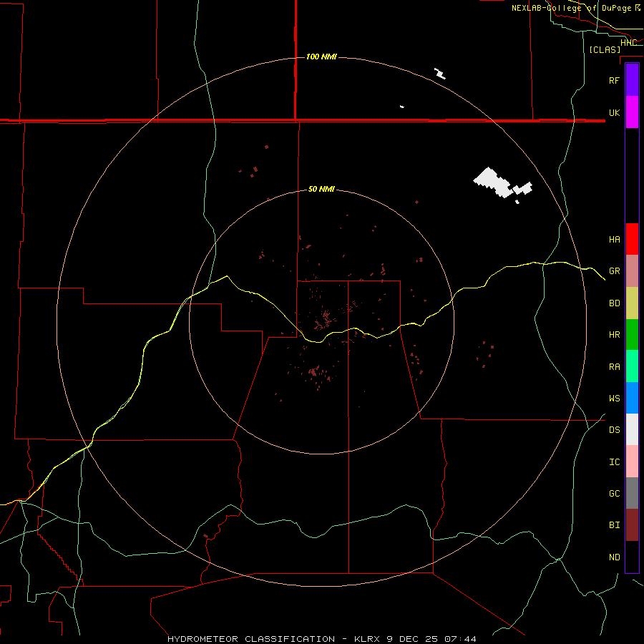The height and width of the screenshot is (644, 644).
Task: Click the '[CLAS]' label
Action: tap(605, 49)
